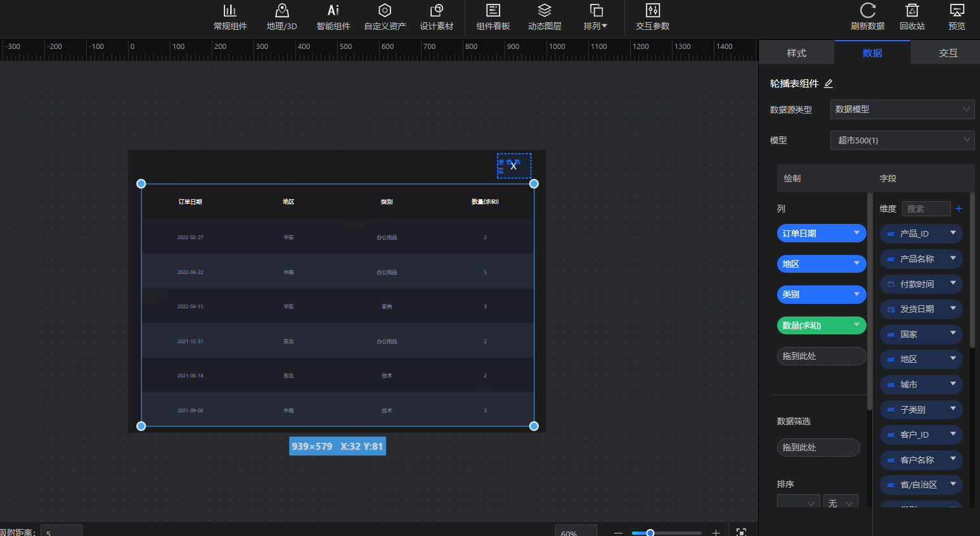Add a new dimension field with plus icon
The width and height of the screenshot is (980, 536).
click(x=959, y=208)
